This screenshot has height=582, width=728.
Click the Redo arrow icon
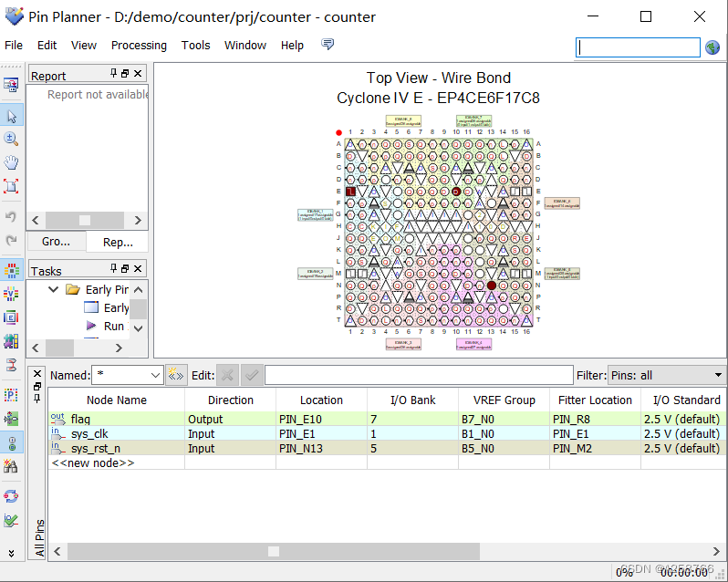(x=11, y=240)
